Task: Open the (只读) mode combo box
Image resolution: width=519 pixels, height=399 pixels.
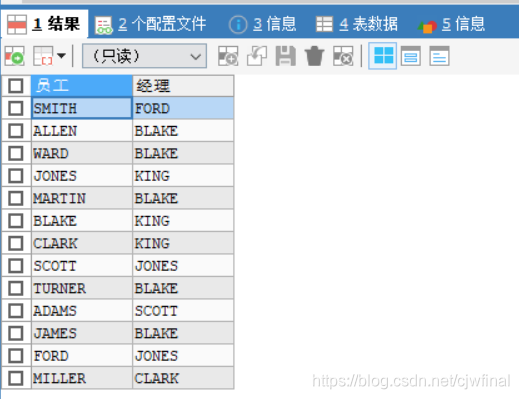Action: pos(144,56)
